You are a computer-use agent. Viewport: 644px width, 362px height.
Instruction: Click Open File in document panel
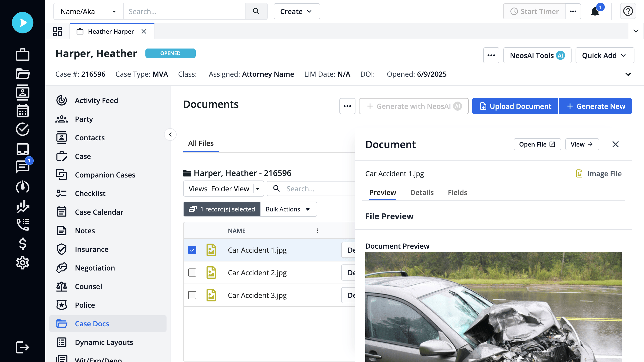pos(537,144)
